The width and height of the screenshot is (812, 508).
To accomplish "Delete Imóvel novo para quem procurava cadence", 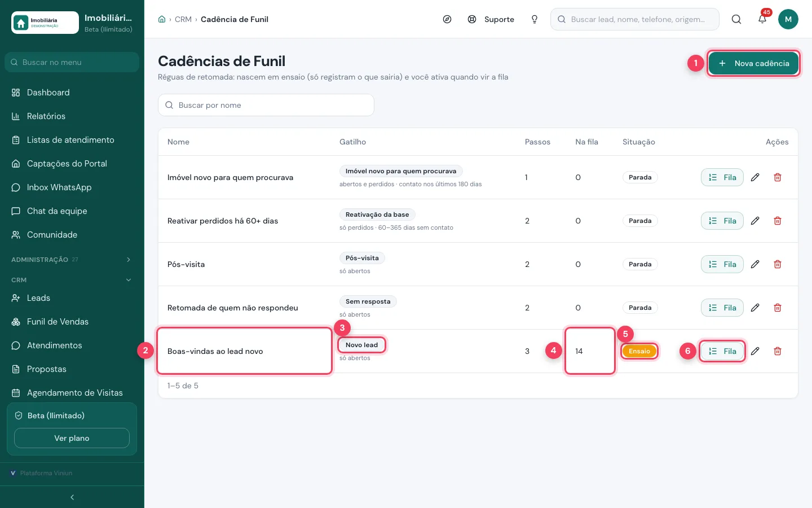I will [x=778, y=177].
